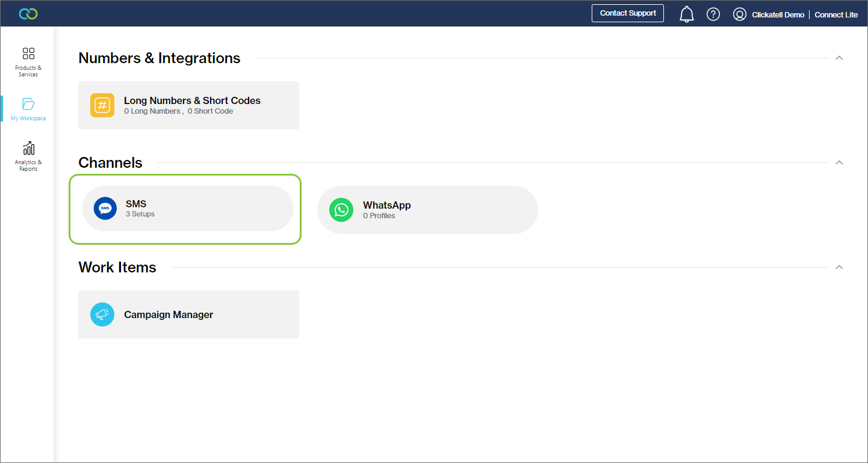Screen dimensions: 868x463
Task: Collapse the Work Items section
Action: click(x=839, y=268)
